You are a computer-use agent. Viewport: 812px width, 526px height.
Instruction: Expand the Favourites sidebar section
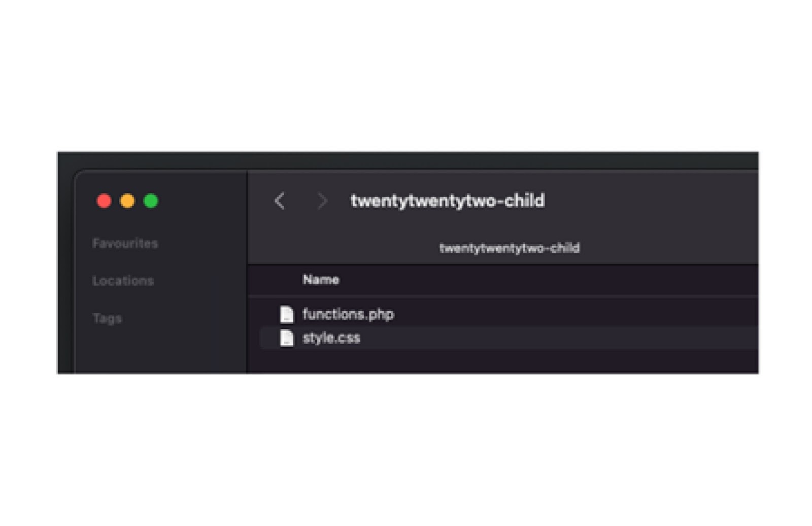(x=125, y=243)
